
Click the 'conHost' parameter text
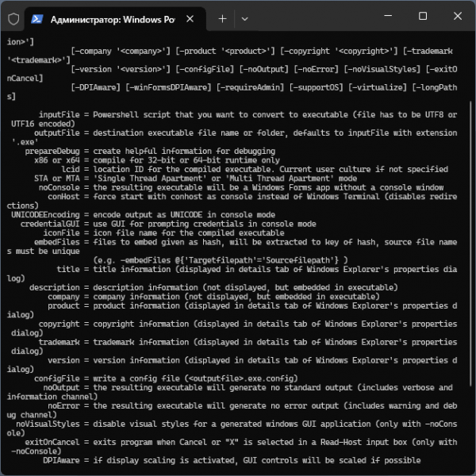point(63,197)
